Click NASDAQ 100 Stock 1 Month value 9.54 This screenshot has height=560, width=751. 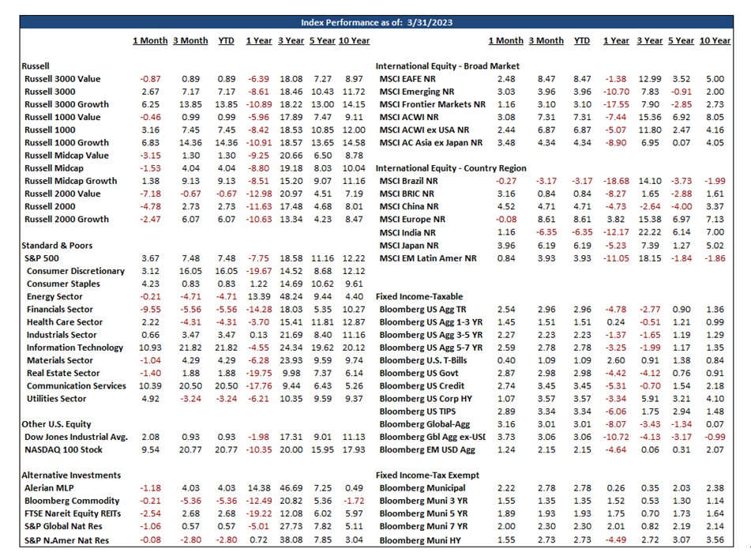click(150, 450)
